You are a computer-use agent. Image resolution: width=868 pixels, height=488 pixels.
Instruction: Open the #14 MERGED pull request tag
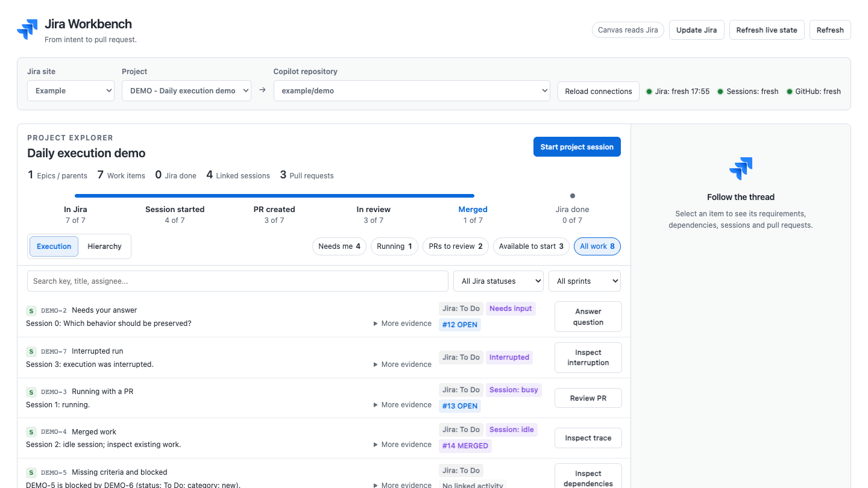(465, 446)
